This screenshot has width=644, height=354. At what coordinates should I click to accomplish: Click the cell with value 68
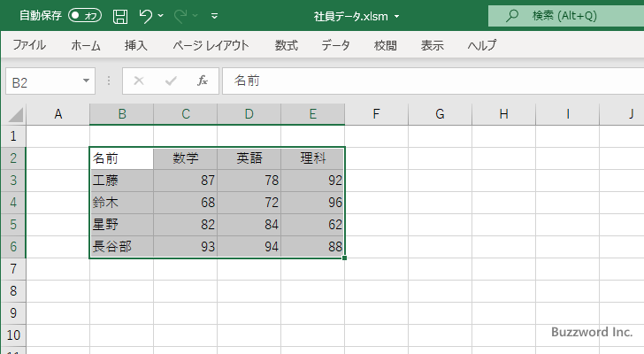pyautogui.click(x=185, y=203)
